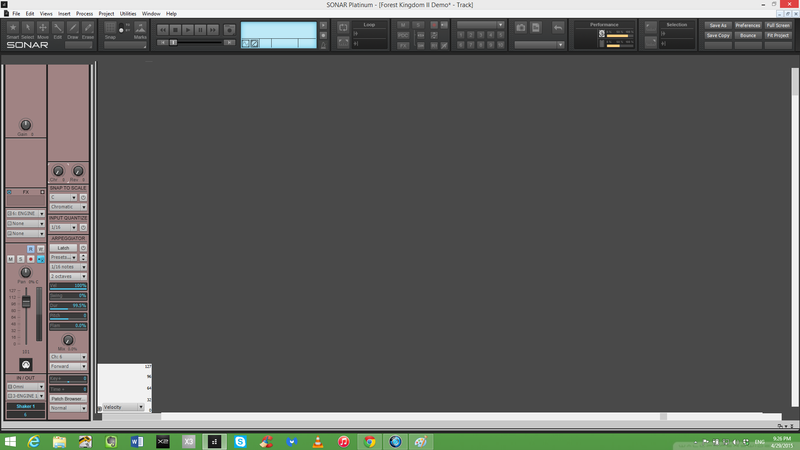
Task: Open the Utilities menu
Action: 128,13
